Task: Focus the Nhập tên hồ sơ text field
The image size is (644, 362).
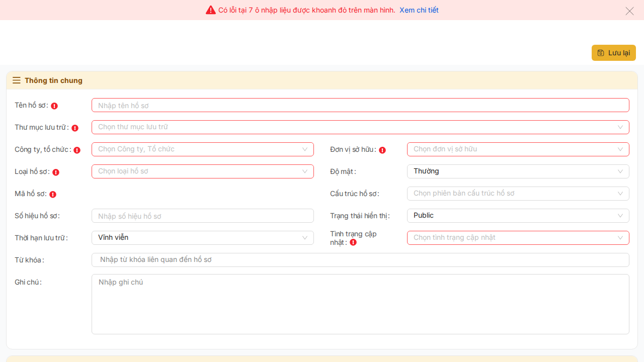Action: click(360, 105)
